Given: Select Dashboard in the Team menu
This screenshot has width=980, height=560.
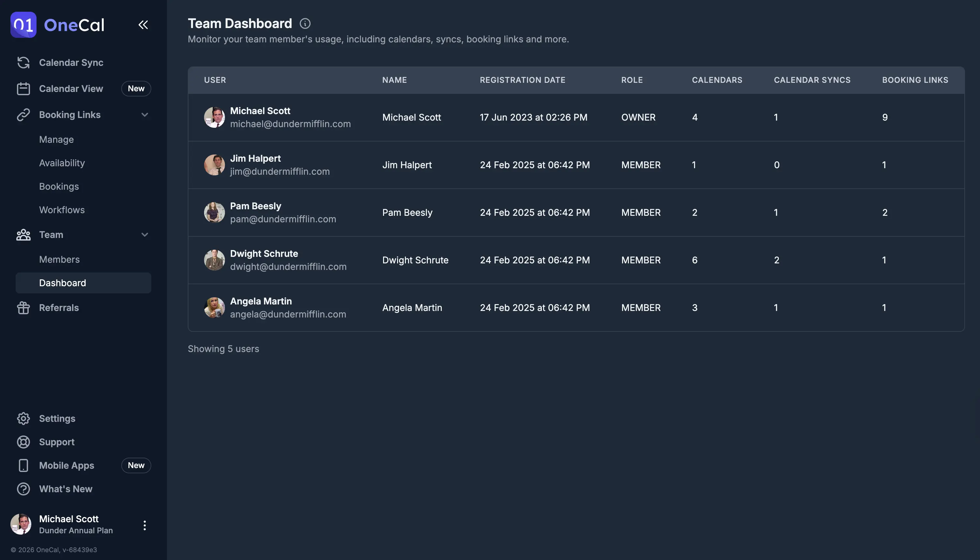Looking at the screenshot, I should 83,283.
